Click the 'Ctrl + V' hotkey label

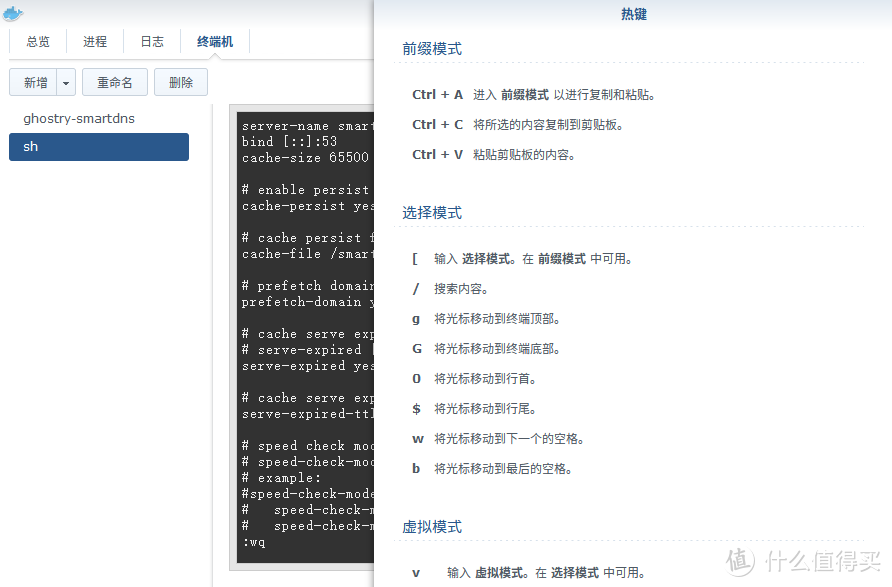click(437, 155)
